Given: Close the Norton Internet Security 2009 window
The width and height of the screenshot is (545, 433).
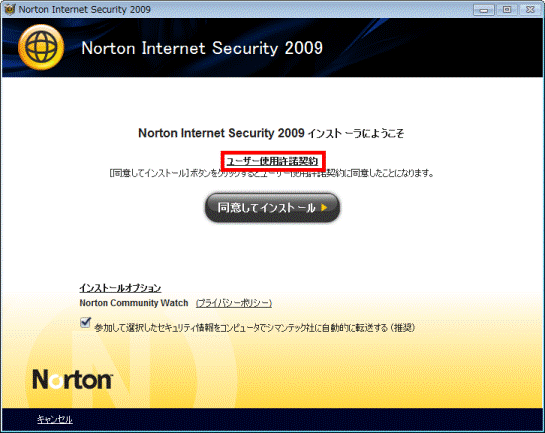Looking at the screenshot, I should 530,10.
